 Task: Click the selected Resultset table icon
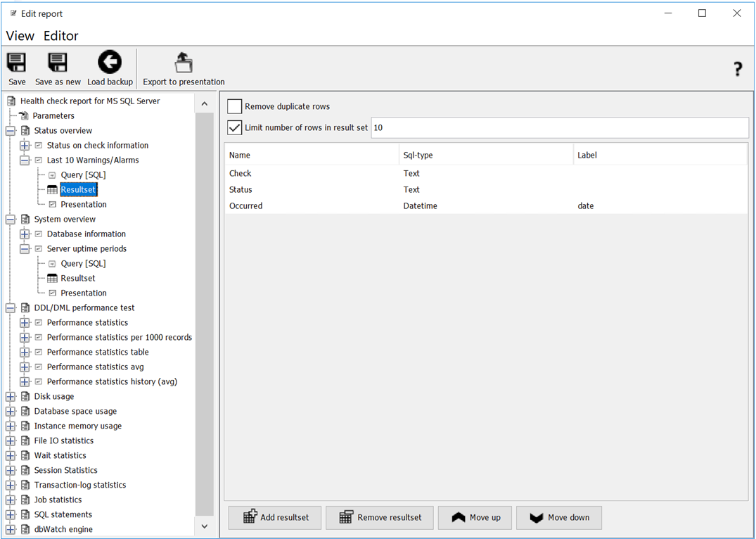point(52,190)
